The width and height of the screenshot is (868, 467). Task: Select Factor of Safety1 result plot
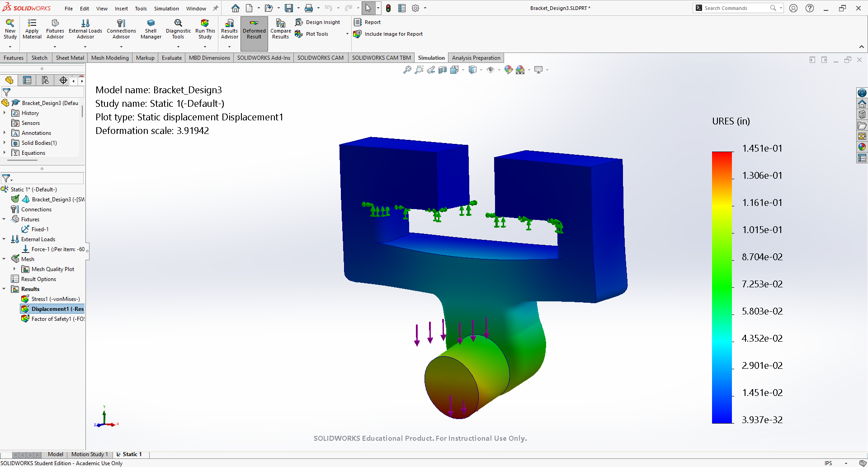53,319
